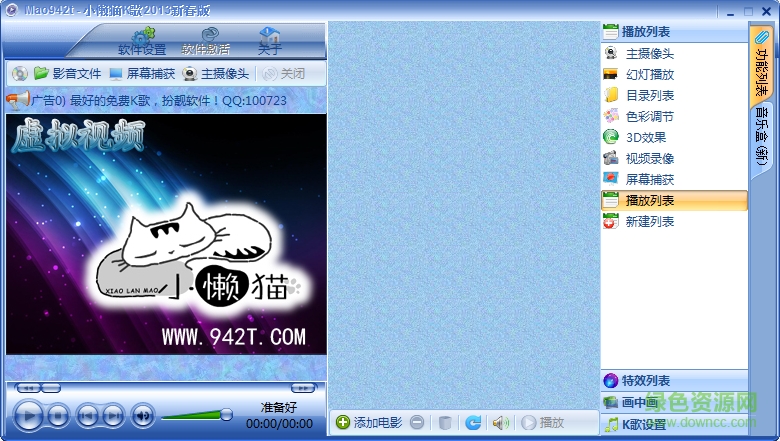Click 添加电影 add movie button

369,423
